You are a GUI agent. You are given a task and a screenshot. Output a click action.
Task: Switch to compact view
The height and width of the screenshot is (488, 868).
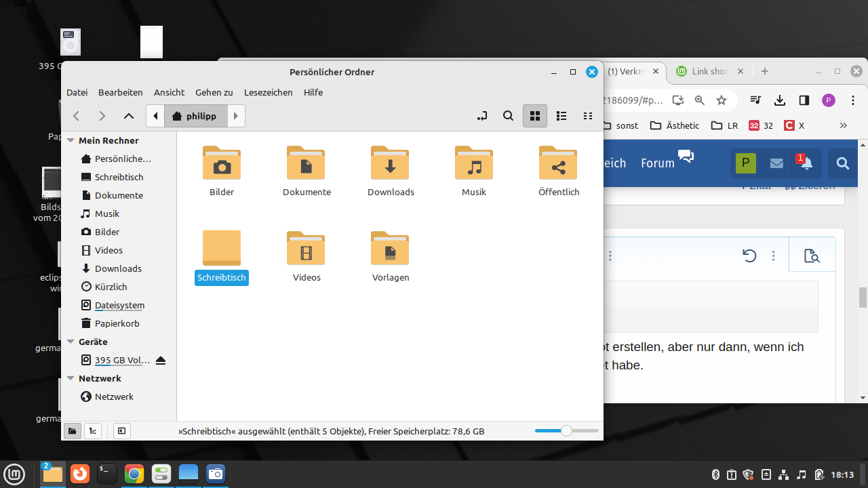click(588, 116)
